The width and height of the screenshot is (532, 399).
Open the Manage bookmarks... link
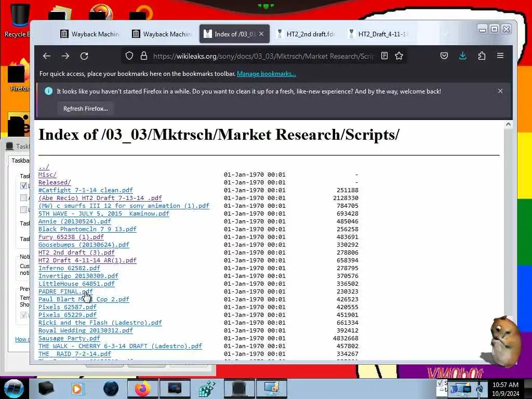click(267, 74)
